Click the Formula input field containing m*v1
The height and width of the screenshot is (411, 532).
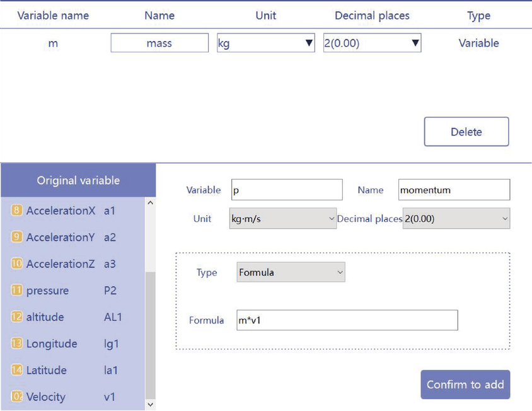(x=347, y=320)
